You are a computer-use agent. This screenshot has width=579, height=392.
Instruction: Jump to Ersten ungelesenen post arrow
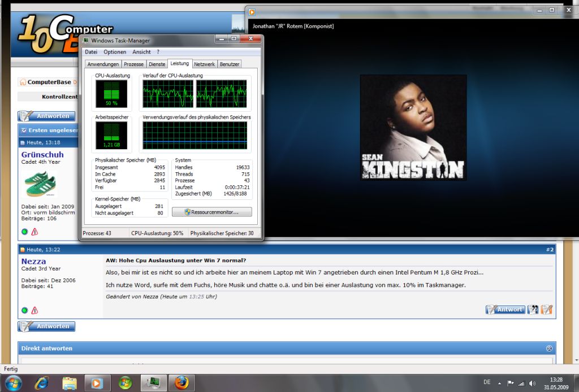click(x=24, y=130)
